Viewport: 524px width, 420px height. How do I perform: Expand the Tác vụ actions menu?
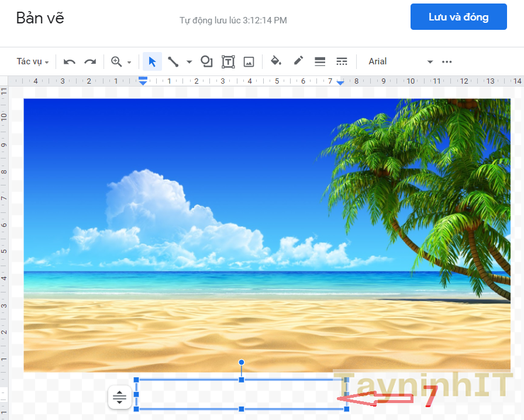pyautogui.click(x=33, y=61)
